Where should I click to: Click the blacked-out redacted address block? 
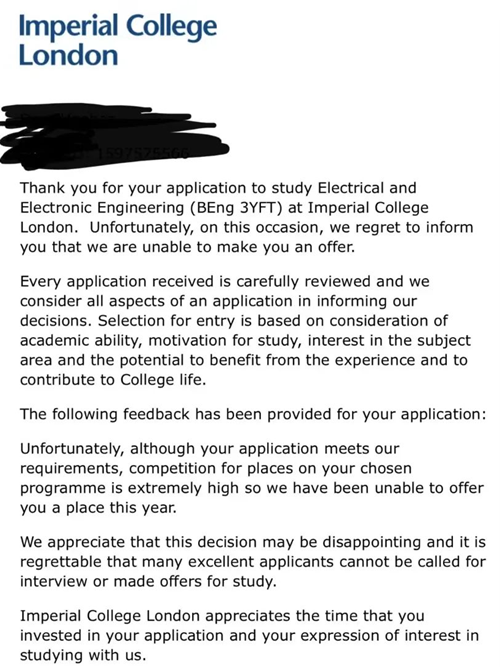point(115,136)
